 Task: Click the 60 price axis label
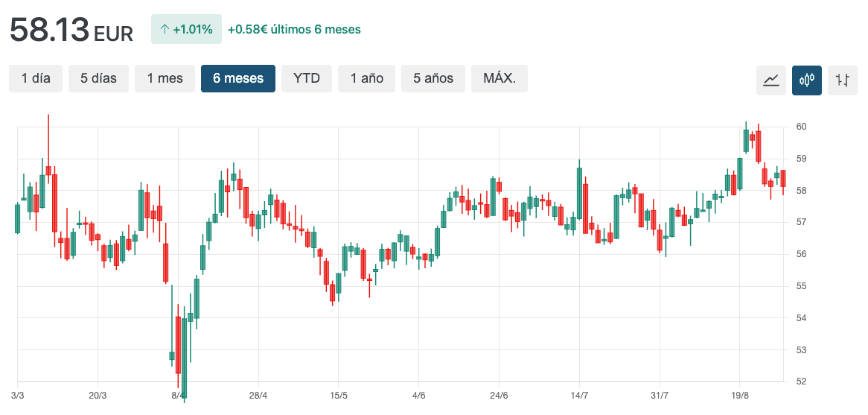coord(801,127)
